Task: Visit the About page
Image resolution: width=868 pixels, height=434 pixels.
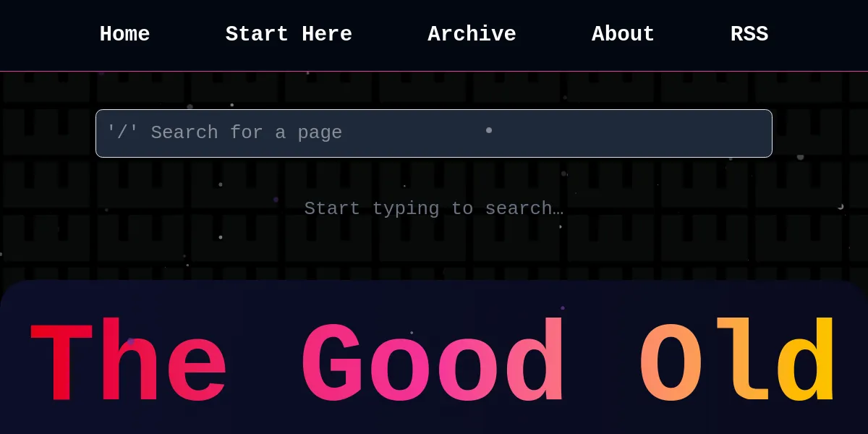Action: tap(623, 34)
